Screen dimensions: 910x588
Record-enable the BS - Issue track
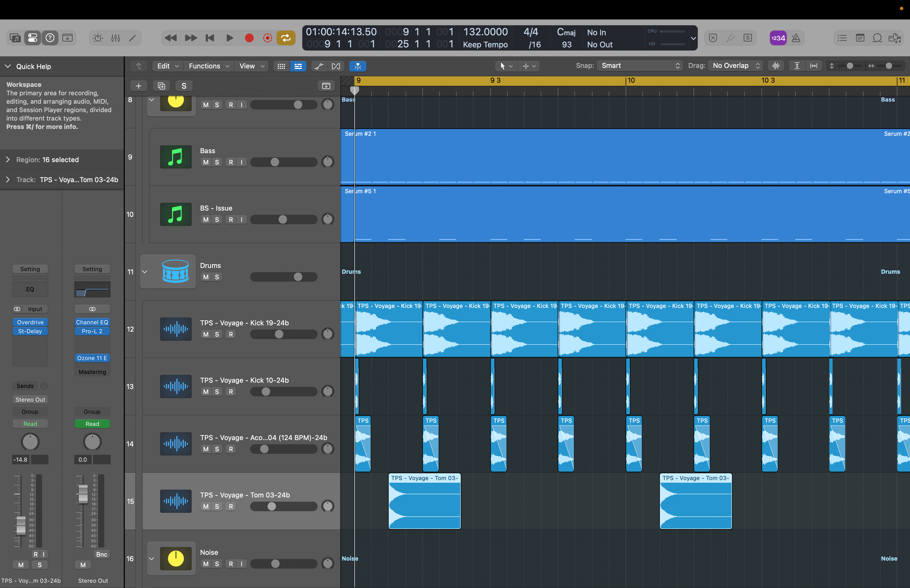231,220
